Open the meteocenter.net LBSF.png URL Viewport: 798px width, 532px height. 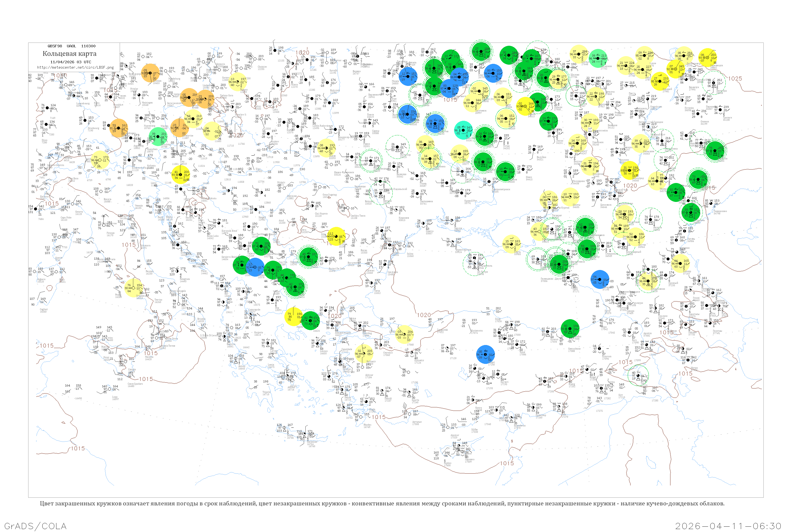[x=75, y=67]
